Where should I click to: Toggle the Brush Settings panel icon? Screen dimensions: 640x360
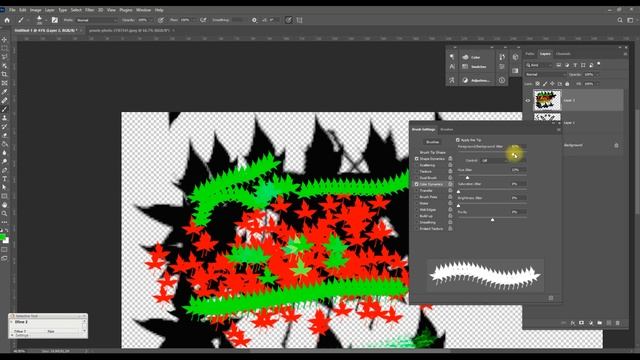click(x=55, y=20)
